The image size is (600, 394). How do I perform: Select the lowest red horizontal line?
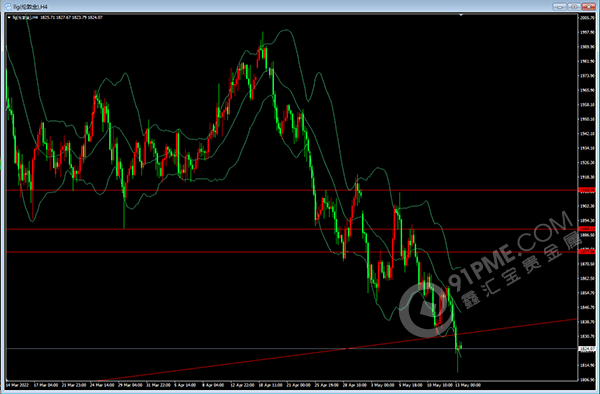pos(291,252)
